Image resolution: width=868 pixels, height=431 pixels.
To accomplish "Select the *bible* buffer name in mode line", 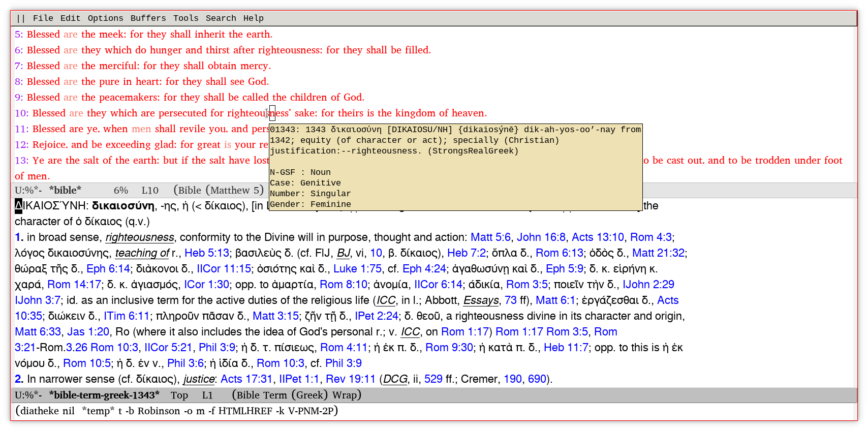I will tap(65, 191).
